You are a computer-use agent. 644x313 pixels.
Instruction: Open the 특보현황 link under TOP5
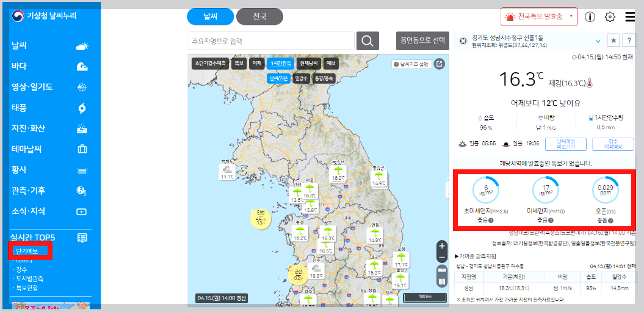point(27,287)
